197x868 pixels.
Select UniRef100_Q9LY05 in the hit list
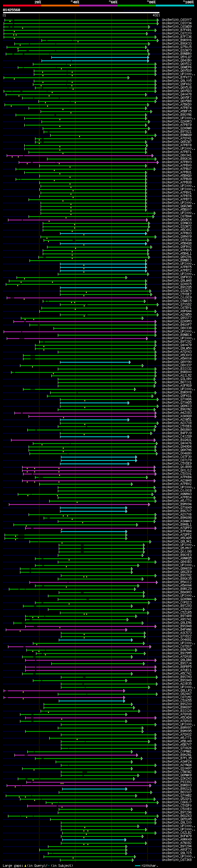click(177, 81)
